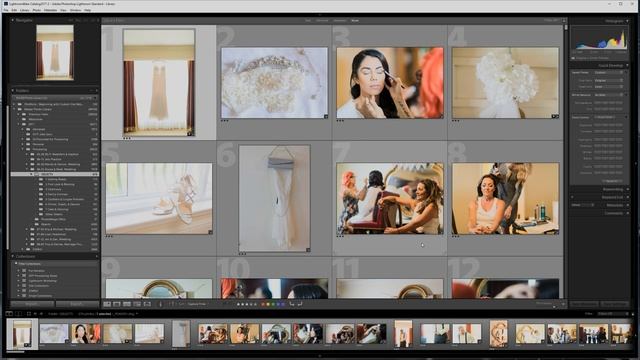
Task: Expand the Metadata panel on right
Action: point(627,205)
